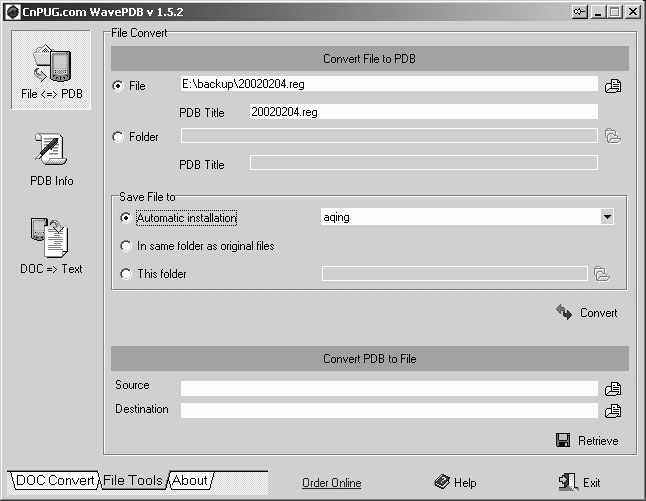
Task: Exit the WavePDB application
Action: (581, 482)
